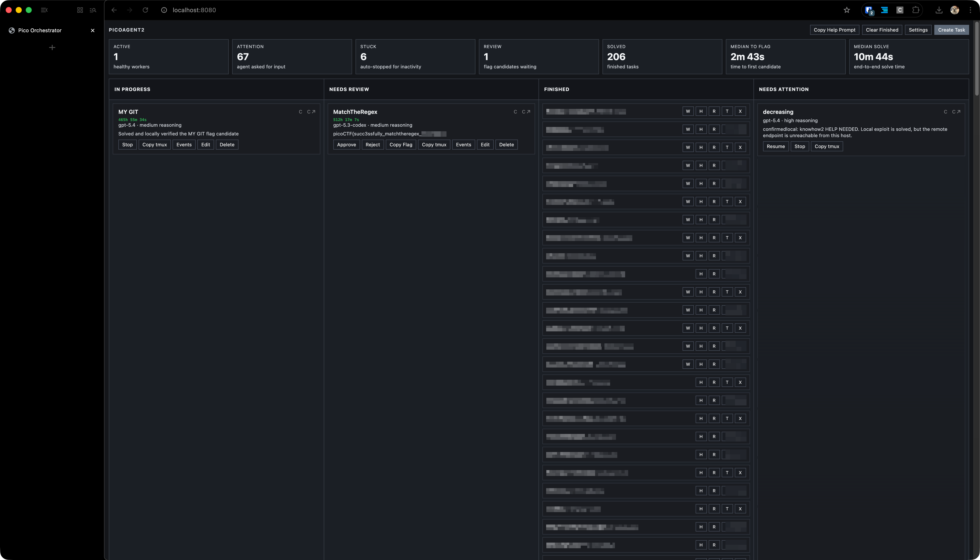The height and width of the screenshot is (560, 980).
Task: Reload the localhost page
Action: [145, 10]
